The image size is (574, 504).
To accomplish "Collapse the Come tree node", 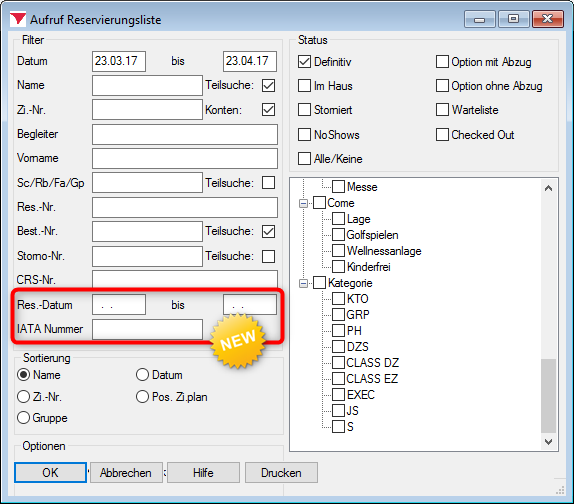I will (303, 203).
